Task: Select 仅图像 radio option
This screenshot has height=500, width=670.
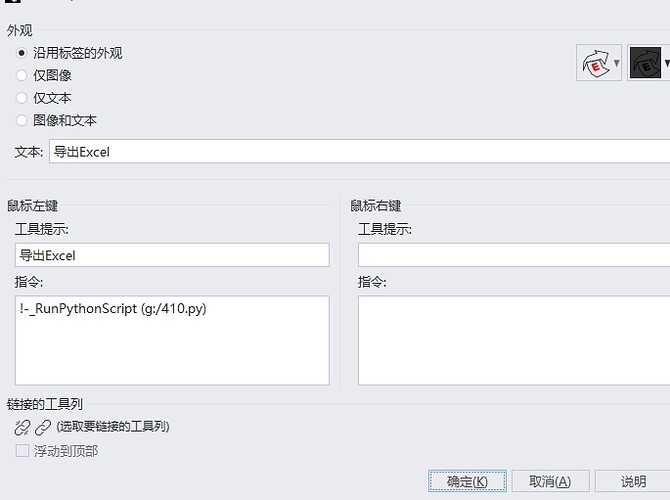Action: [21, 76]
